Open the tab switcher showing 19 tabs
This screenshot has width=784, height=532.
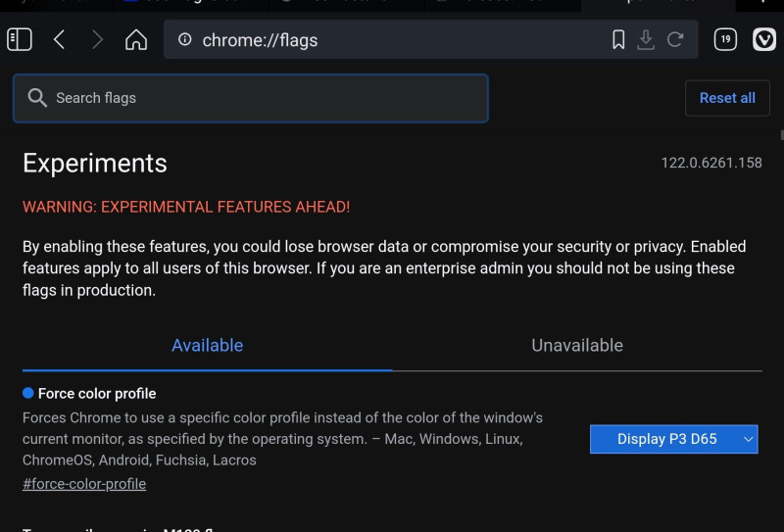pos(725,39)
